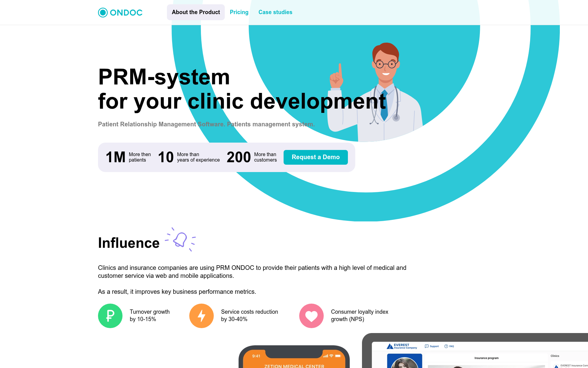Click 'As a result, it improves' sentence
This screenshot has width=588, height=368.
177,292
